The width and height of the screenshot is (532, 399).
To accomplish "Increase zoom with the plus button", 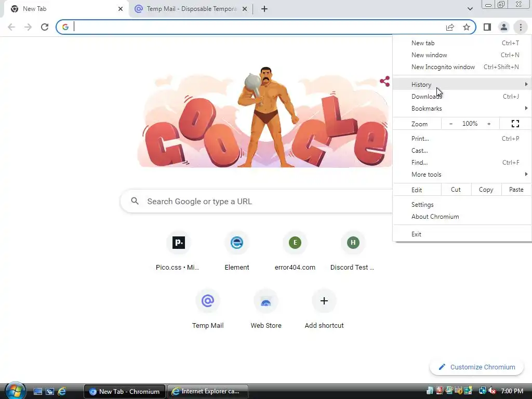I will pos(489,124).
